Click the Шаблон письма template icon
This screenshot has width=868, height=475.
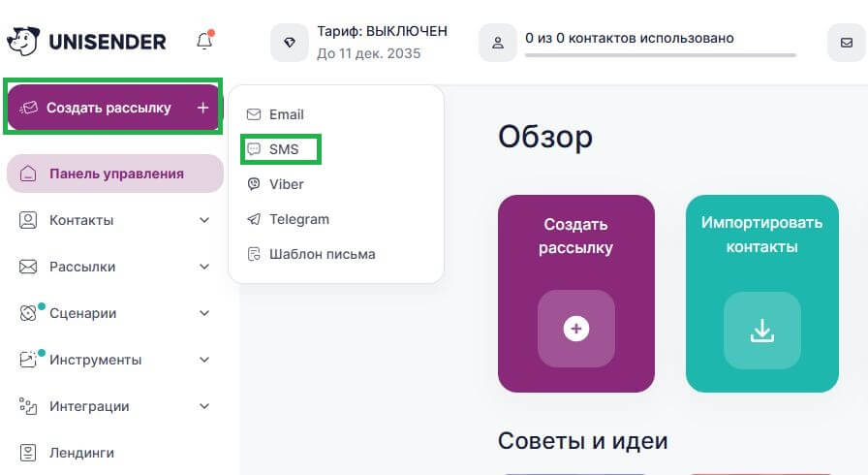pos(254,254)
